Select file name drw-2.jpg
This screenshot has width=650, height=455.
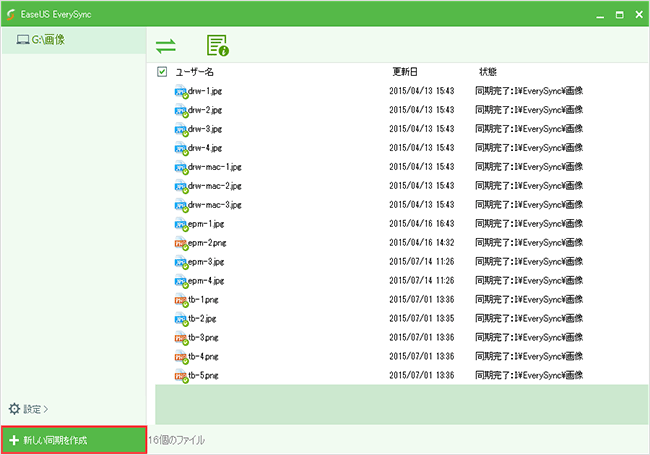[205, 110]
